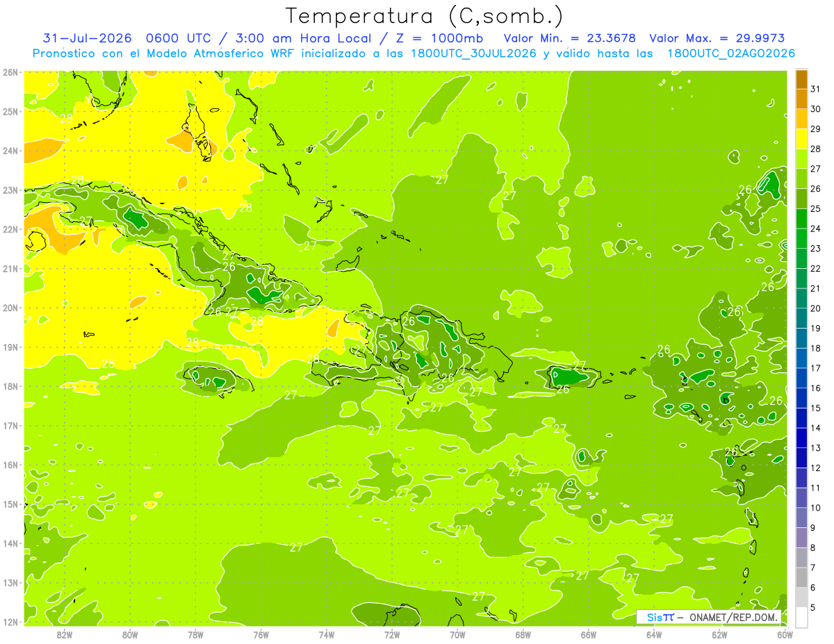Click the '66W' longitude label
This screenshot has height=644, width=834.
click(x=589, y=634)
